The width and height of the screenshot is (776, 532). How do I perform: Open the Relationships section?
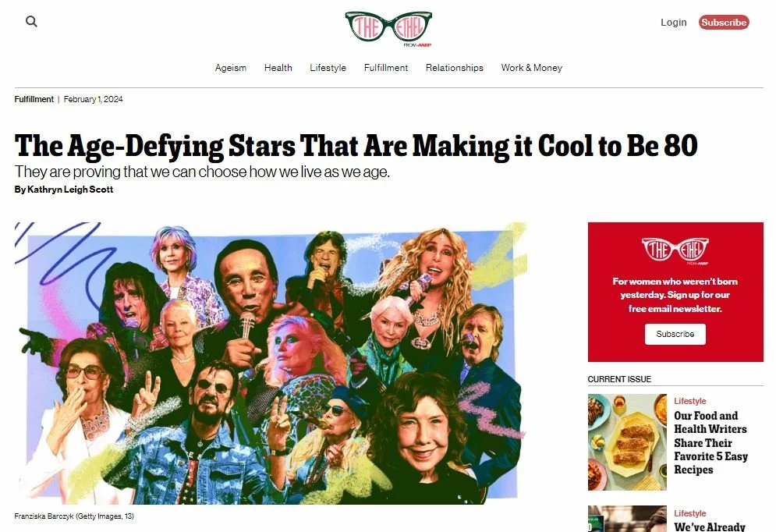click(x=455, y=68)
